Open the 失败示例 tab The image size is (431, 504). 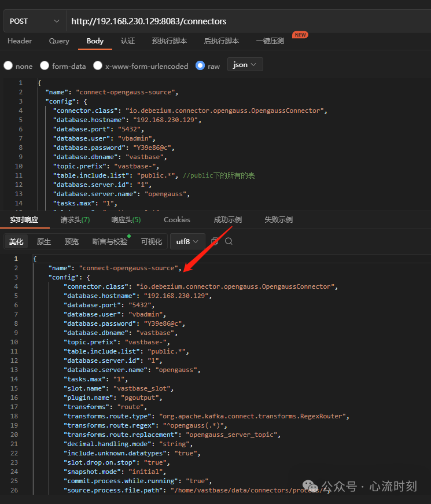[x=278, y=220]
